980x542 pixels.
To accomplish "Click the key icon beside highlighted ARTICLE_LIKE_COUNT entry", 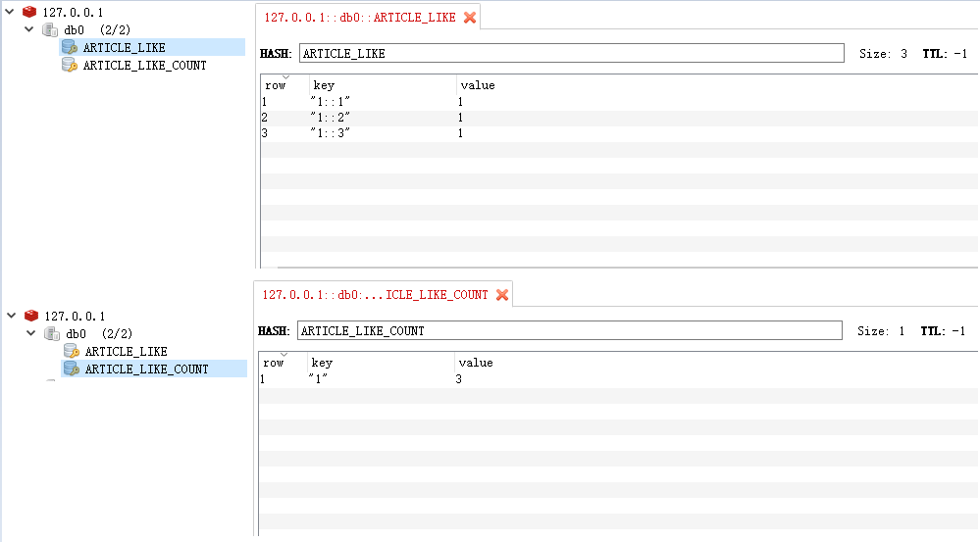I will pos(71,369).
